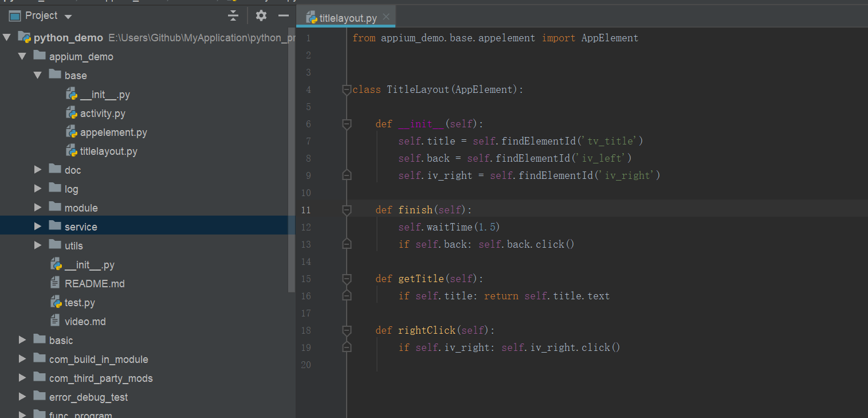Click the titlelayout.py file icon in base folder
The image size is (868, 418).
tap(71, 151)
